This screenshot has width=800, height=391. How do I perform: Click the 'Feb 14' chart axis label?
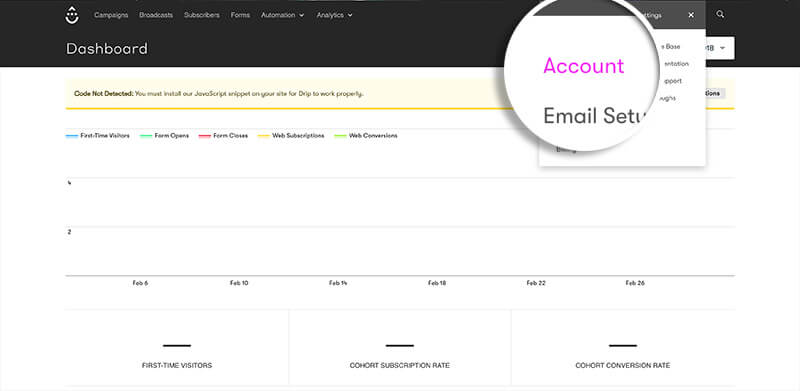pos(338,283)
